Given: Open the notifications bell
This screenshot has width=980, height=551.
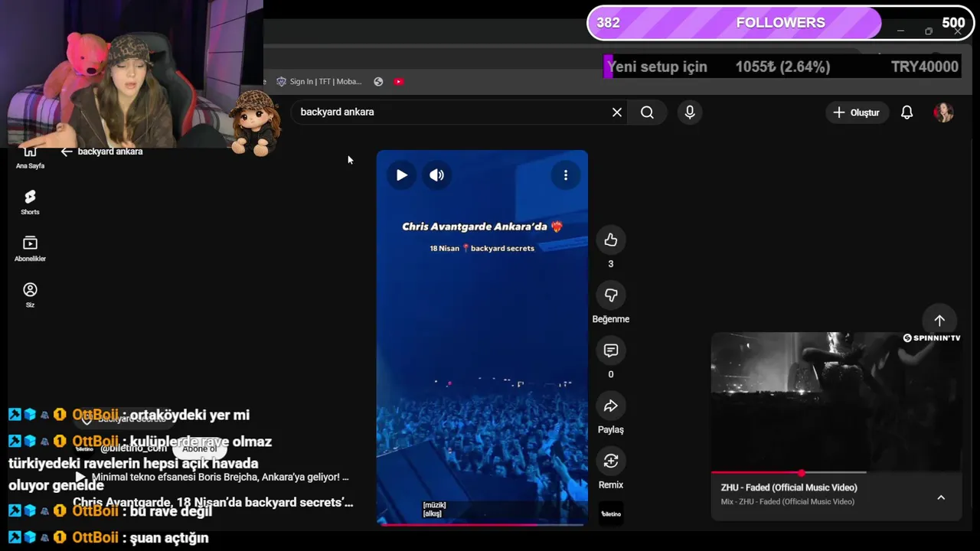Looking at the screenshot, I should point(906,112).
